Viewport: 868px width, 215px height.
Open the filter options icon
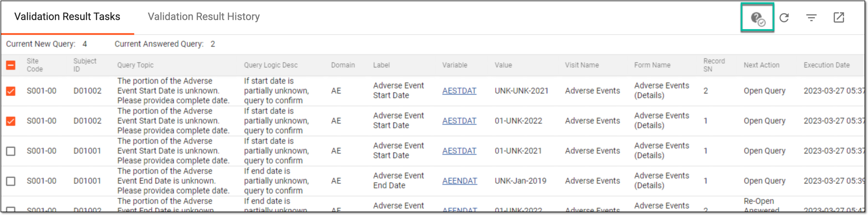pyautogui.click(x=811, y=17)
